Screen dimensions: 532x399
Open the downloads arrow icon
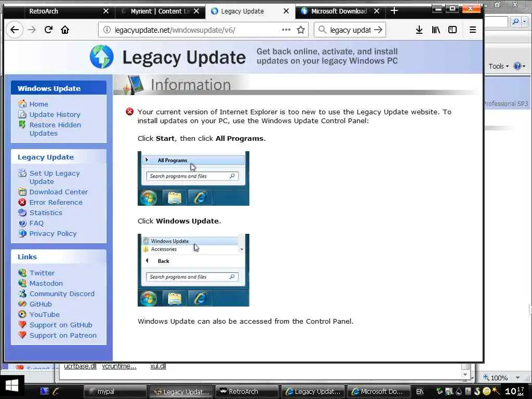(x=419, y=30)
